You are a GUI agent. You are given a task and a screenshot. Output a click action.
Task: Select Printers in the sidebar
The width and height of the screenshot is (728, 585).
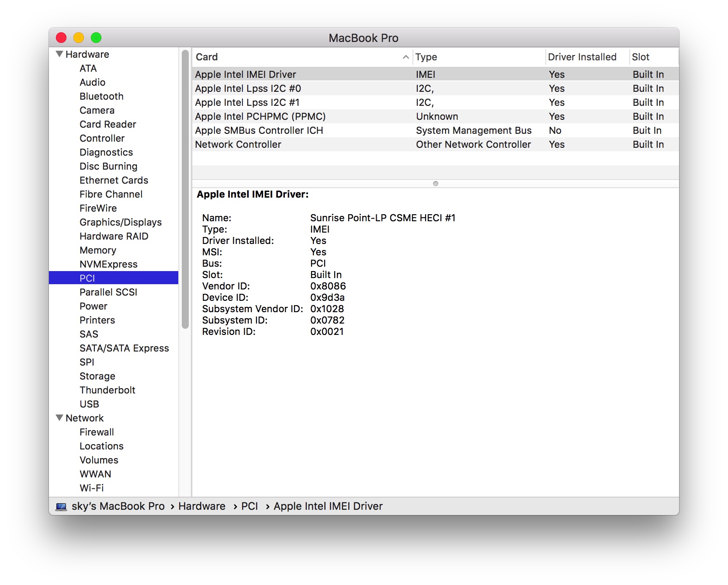(97, 320)
